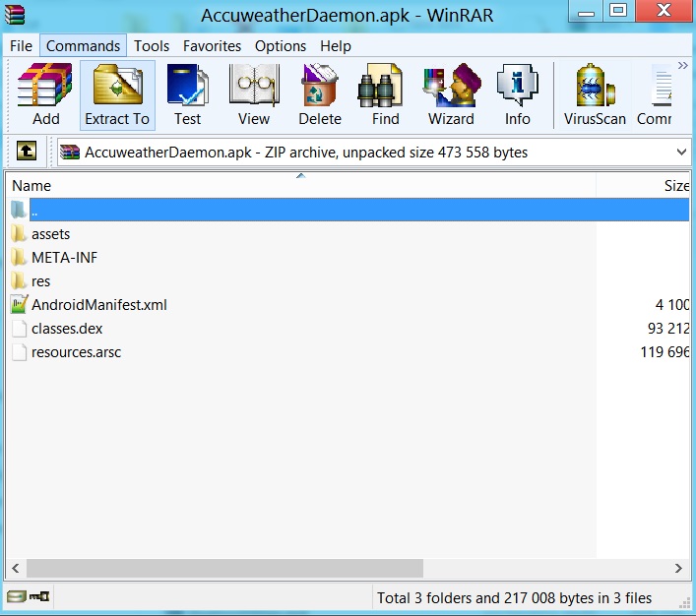Click the Delete files toolbar icon

pos(320,86)
